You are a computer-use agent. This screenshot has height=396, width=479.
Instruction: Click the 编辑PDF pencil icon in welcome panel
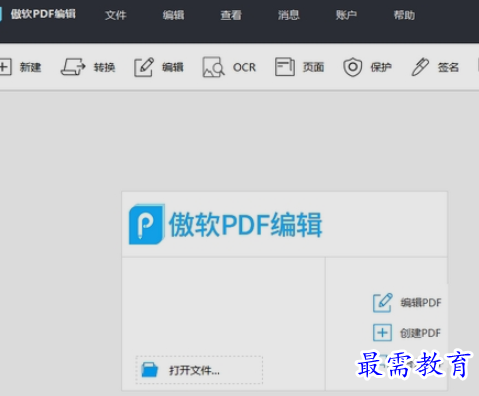point(382,303)
